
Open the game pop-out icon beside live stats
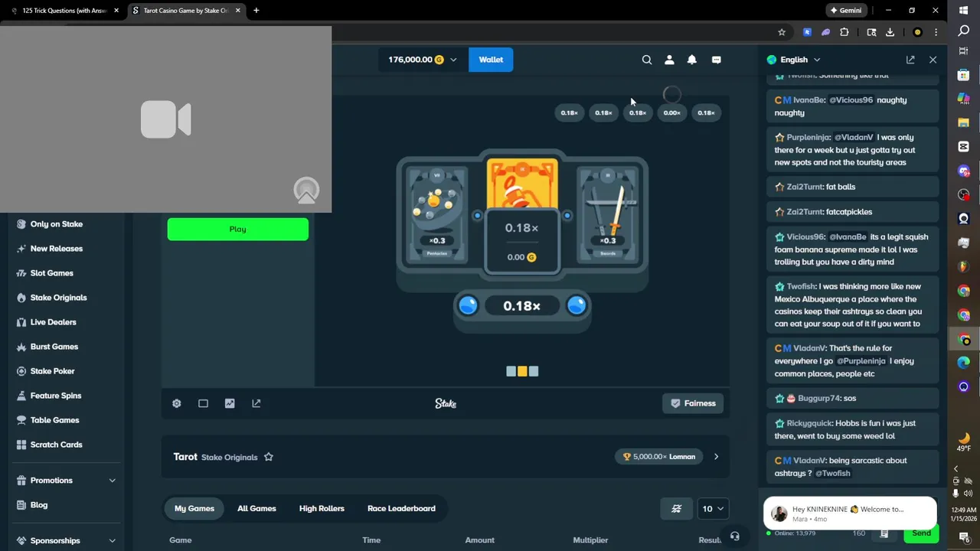256,403
